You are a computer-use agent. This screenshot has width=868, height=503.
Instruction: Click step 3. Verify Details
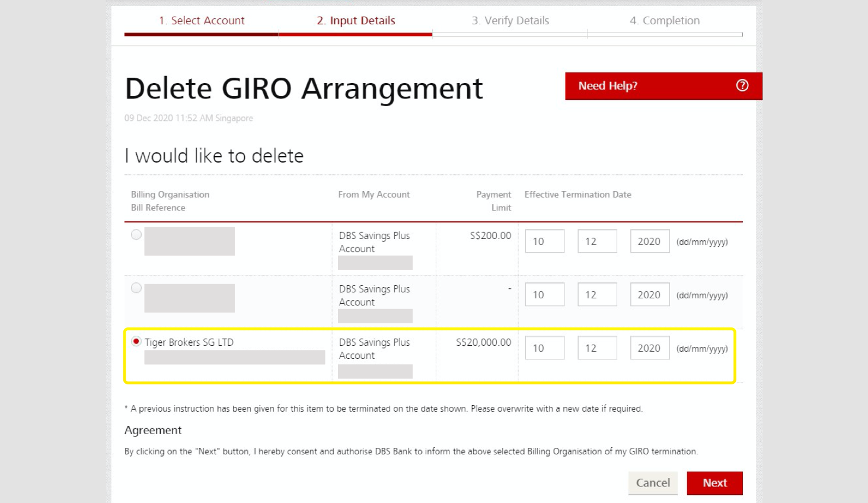click(510, 21)
